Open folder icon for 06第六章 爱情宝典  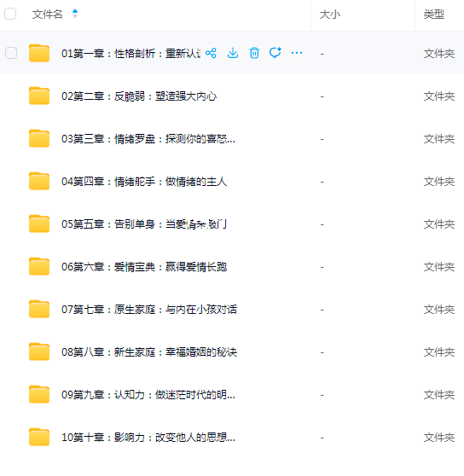pyautogui.click(x=39, y=266)
